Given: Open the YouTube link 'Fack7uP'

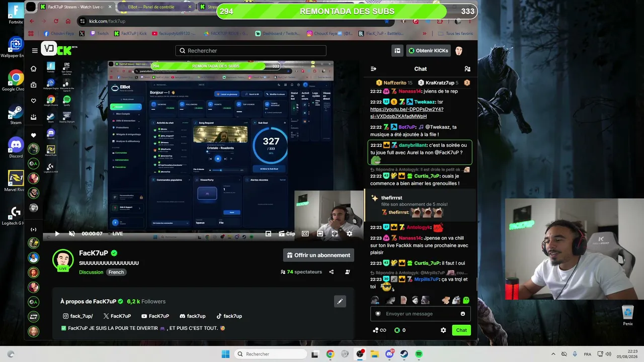Looking at the screenshot, I should point(155,316).
